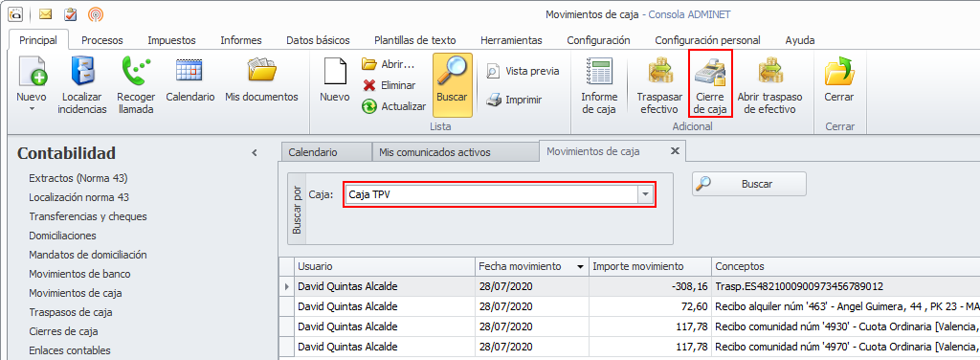This screenshot has width=980, height=360.
Task: Click the Caja TPV combo field
Action: click(x=493, y=195)
